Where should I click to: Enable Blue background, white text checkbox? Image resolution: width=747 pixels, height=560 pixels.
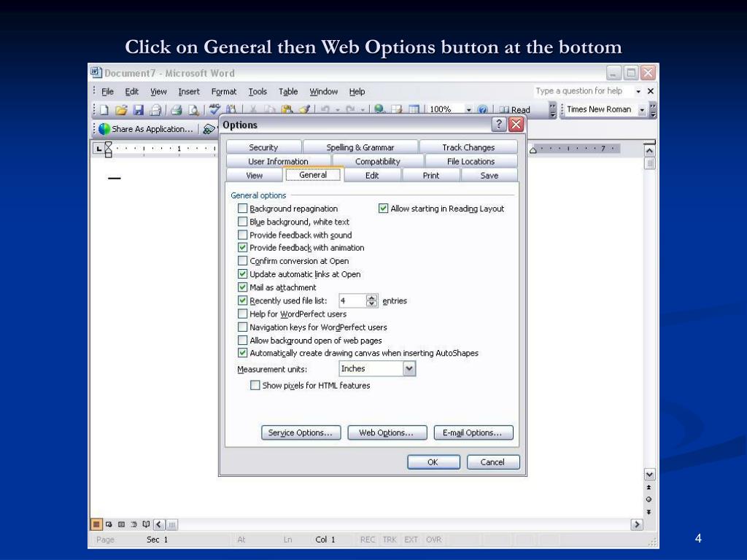coord(242,222)
